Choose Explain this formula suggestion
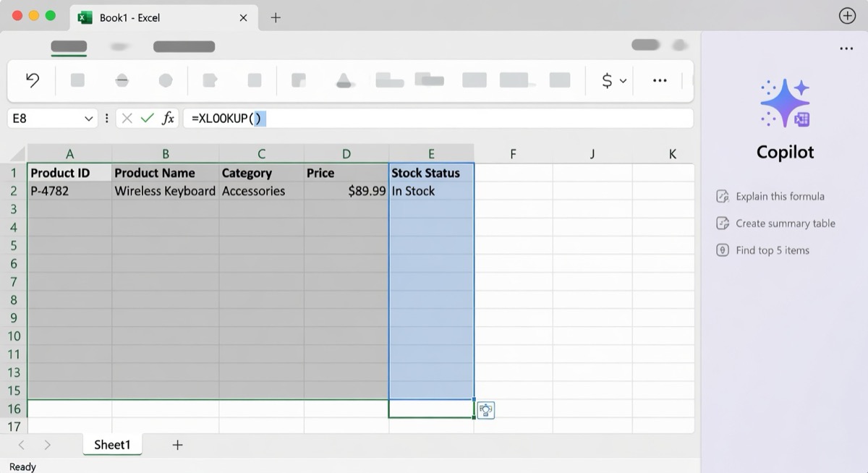The height and width of the screenshot is (473, 868). (770, 196)
